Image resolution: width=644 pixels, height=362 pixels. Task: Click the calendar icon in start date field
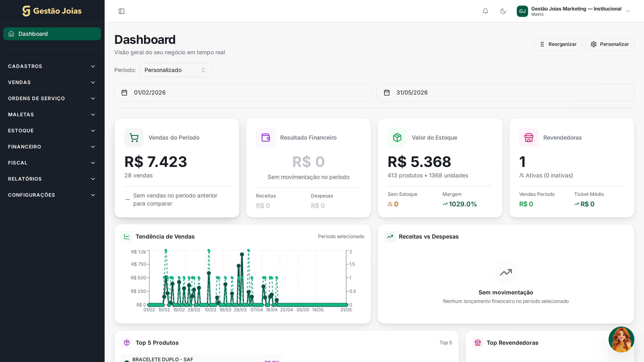(124, 93)
